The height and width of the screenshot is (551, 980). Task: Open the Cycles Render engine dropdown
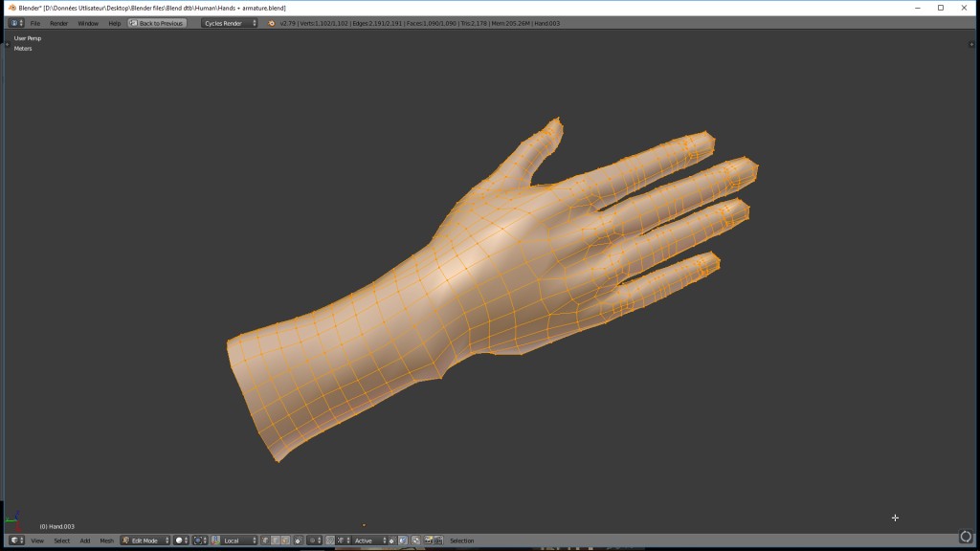230,23
